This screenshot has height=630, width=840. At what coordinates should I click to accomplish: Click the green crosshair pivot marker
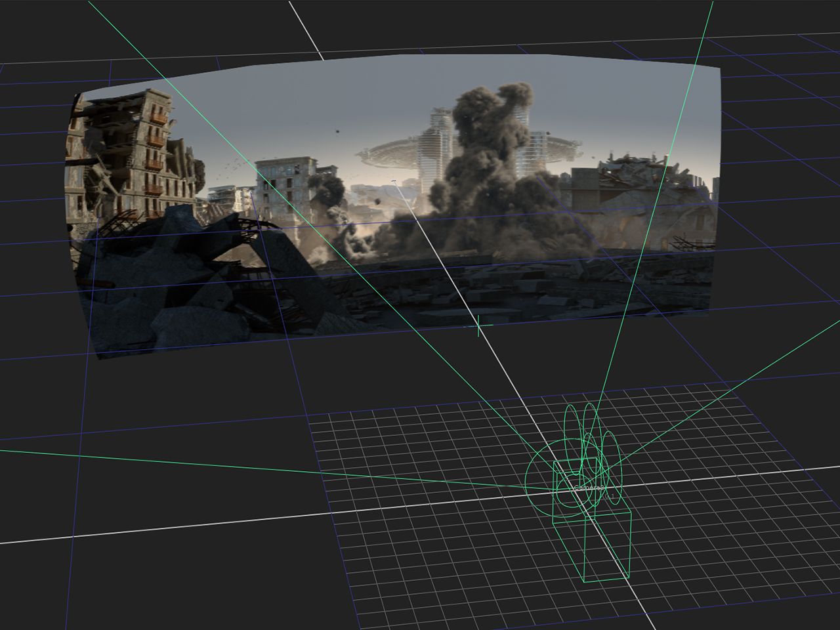click(478, 324)
